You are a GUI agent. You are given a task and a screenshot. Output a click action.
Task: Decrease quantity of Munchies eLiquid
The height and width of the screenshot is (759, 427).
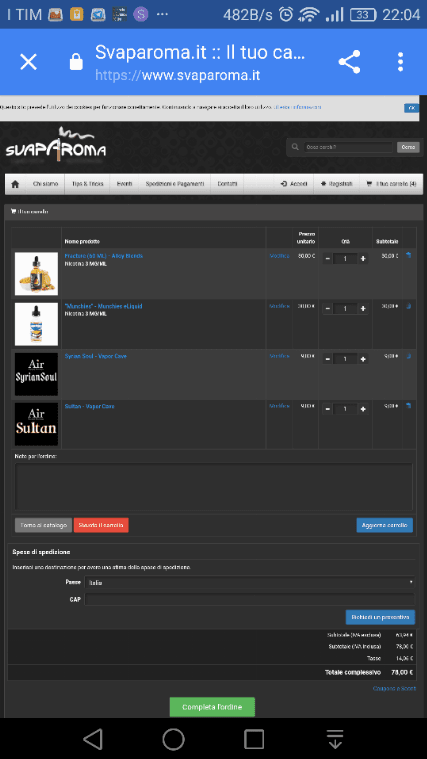tap(328, 308)
